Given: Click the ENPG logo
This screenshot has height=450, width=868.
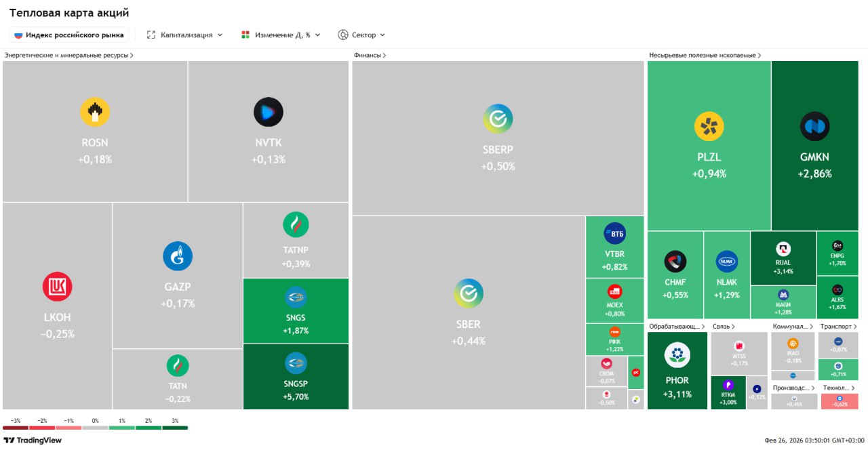Looking at the screenshot, I should coord(837,245).
